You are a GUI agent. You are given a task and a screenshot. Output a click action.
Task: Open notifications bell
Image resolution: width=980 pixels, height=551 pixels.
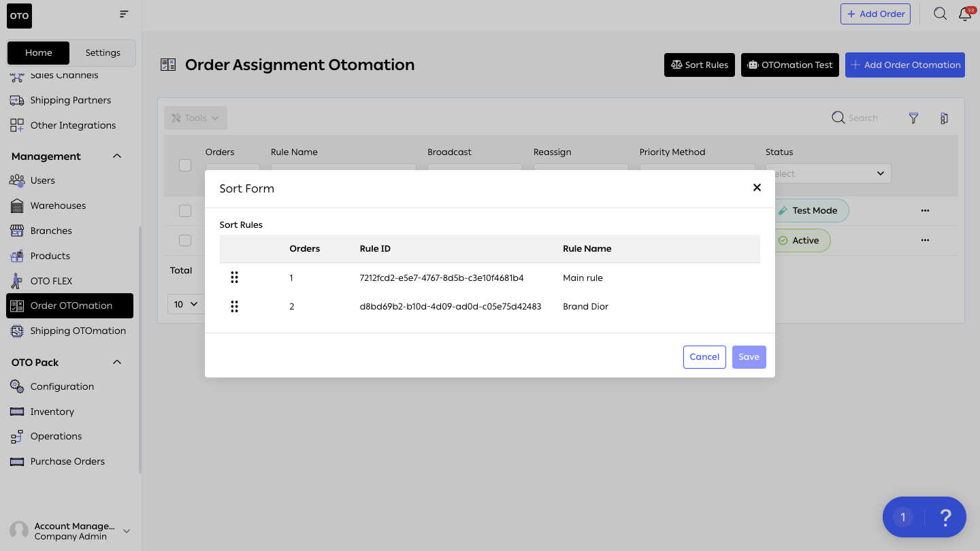(965, 14)
